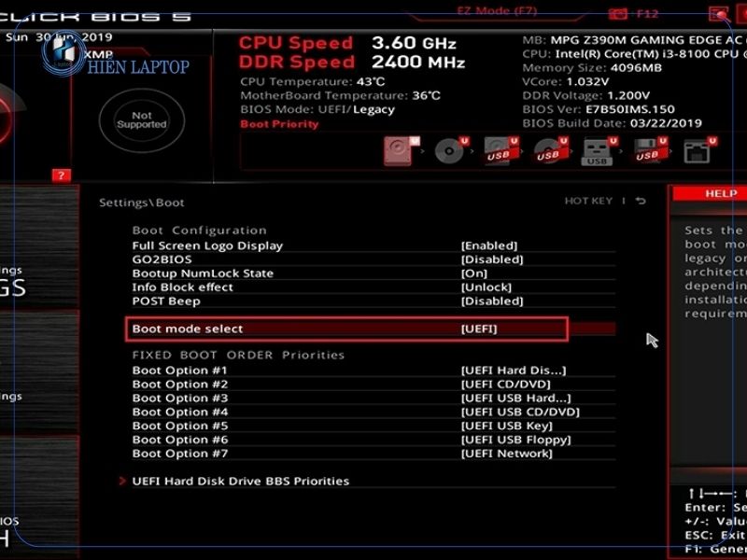Click the USB key boot icon
Screen dimensions: 747x560
click(x=599, y=151)
